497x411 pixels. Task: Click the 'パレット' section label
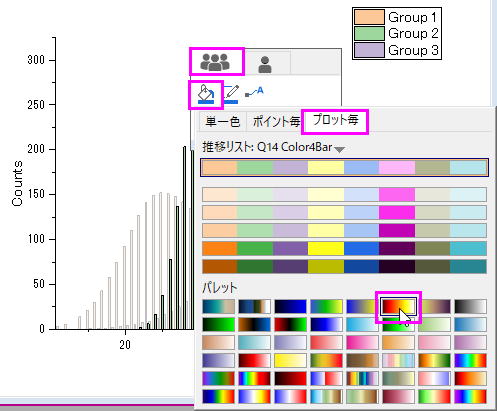[x=220, y=287]
